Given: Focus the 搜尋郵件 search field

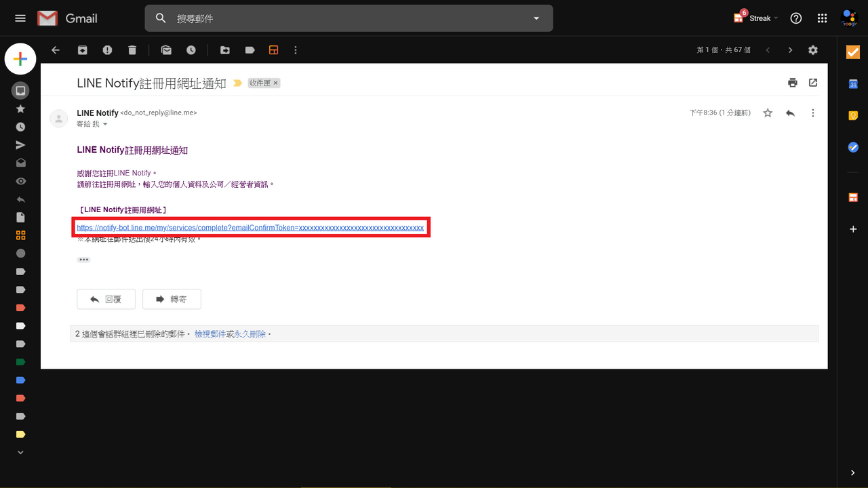Looking at the screenshot, I should tap(349, 18).
